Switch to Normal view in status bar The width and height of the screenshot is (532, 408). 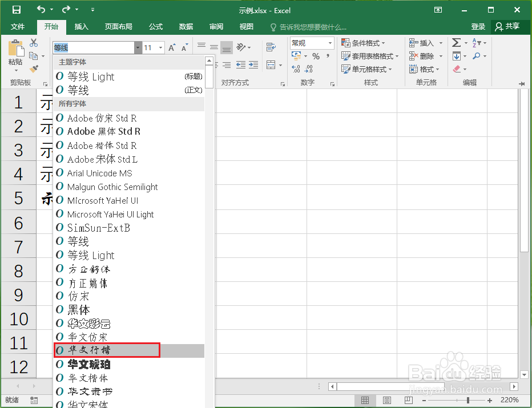[365, 400]
